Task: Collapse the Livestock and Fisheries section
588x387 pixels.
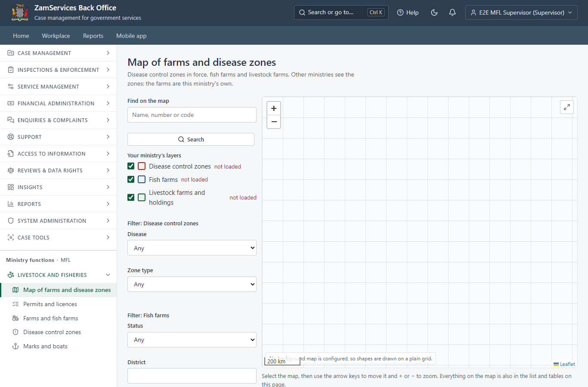Action: 58,275
